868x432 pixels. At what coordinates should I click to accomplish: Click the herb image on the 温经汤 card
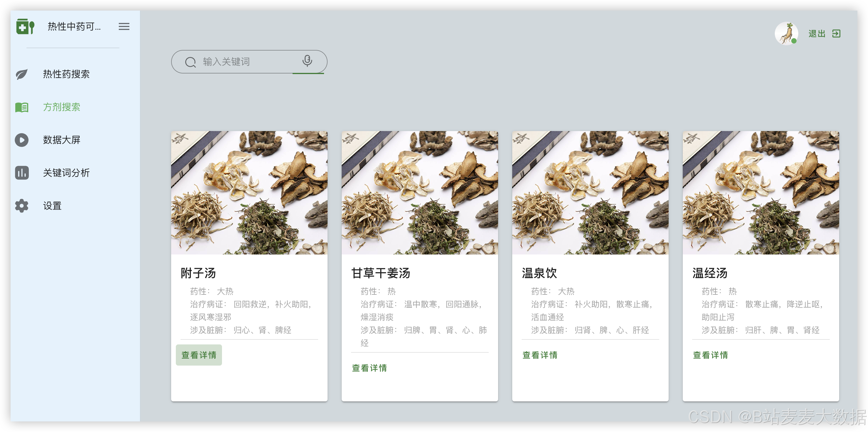click(760, 192)
